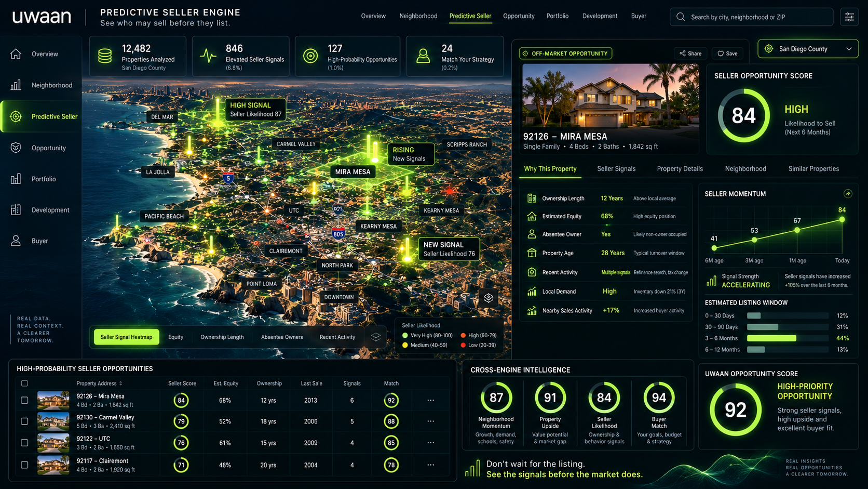Viewport: 868px width, 489px height.
Task: Click the Mira Mesa map label
Action: click(352, 172)
